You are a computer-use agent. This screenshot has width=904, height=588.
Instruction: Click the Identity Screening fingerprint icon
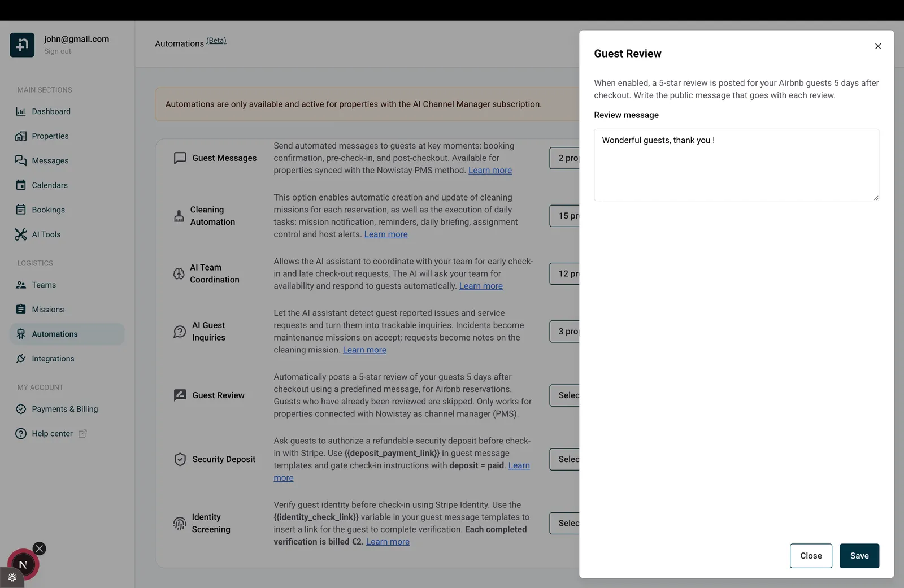point(180,524)
